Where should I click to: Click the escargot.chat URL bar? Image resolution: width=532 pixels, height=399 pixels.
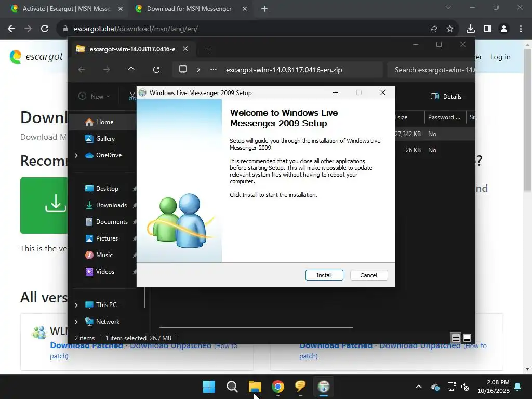136,29
